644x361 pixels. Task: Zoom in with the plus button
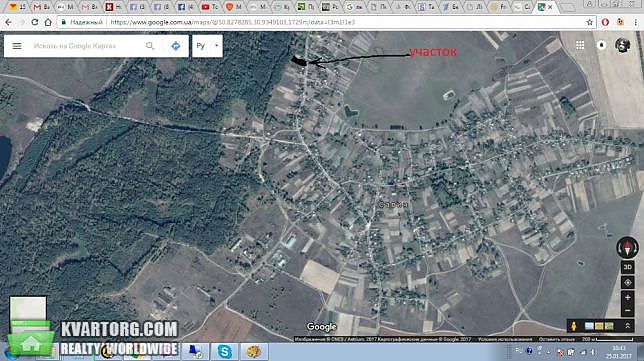point(628,297)
